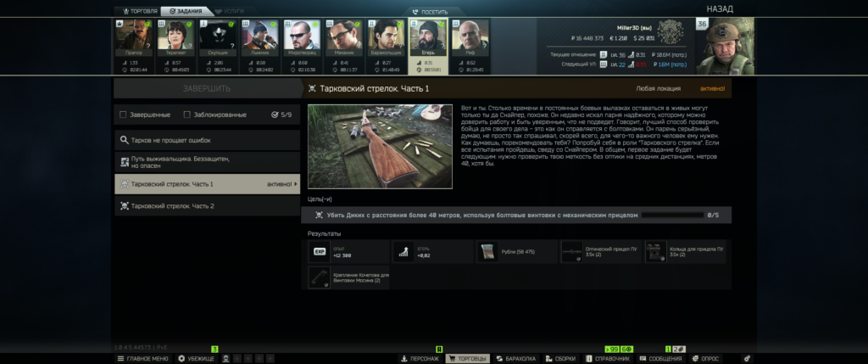Open the Скупщик trader portrait

217,36
